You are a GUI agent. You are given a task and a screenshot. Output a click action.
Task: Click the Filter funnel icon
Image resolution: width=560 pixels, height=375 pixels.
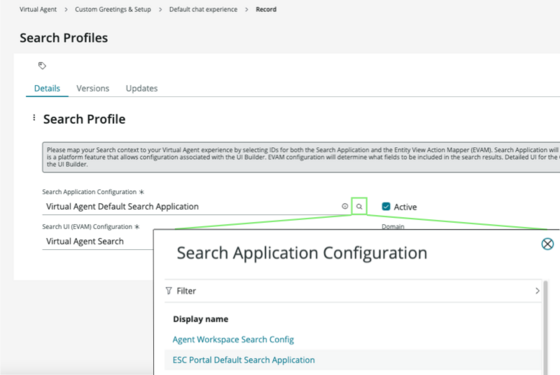tap(169, 291)
